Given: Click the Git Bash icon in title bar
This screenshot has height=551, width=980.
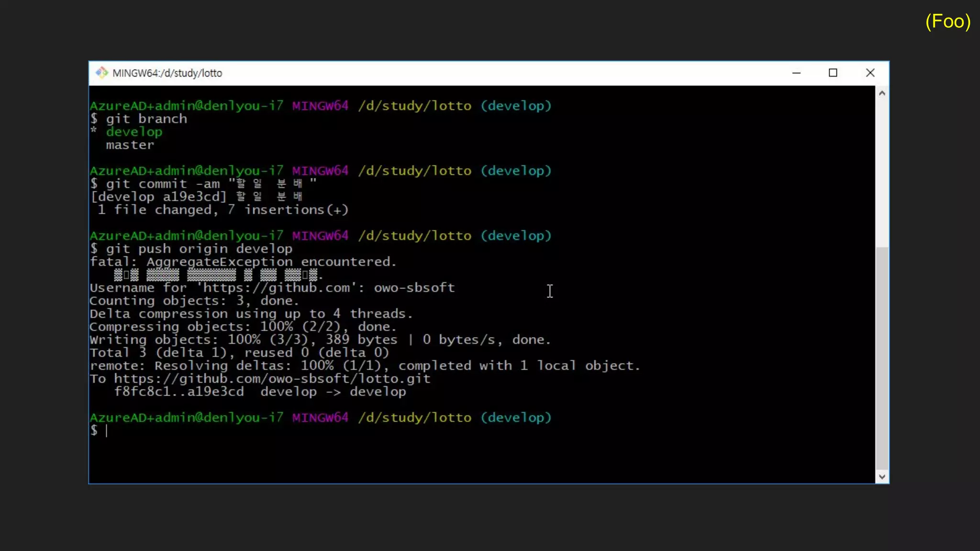Looking at the screenshot, I should click(x=101, y=73).
